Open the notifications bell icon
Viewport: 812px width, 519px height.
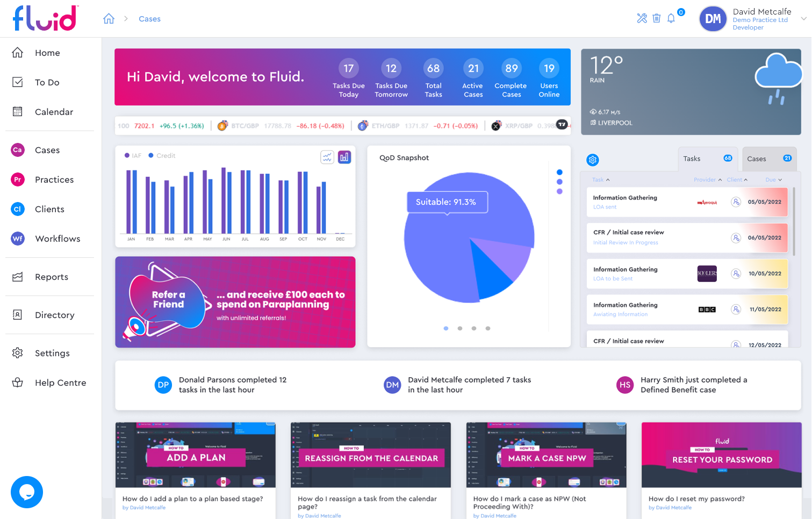pyautogui.click(x=671, y=18)
